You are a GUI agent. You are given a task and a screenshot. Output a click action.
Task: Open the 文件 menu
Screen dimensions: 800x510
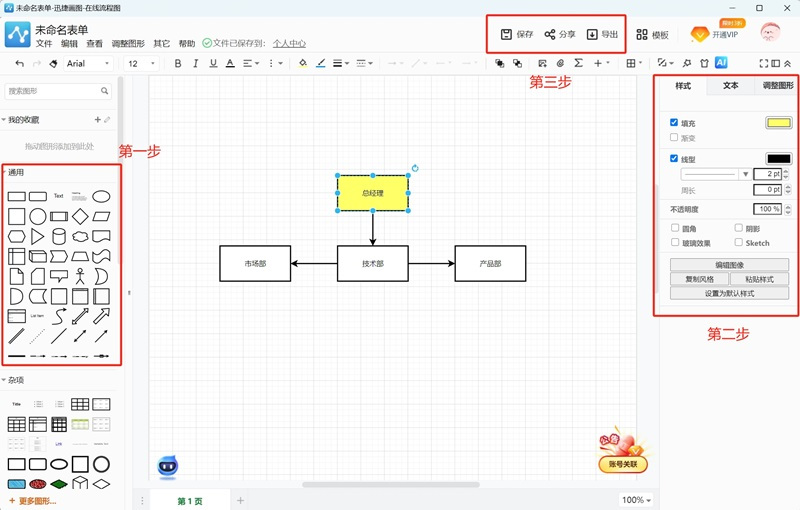tap(44, 43)
